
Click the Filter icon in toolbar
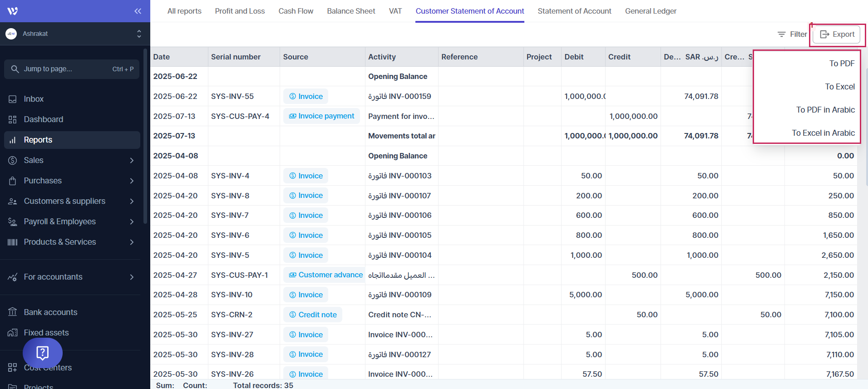pyautogui.click(x=781, y=34)
